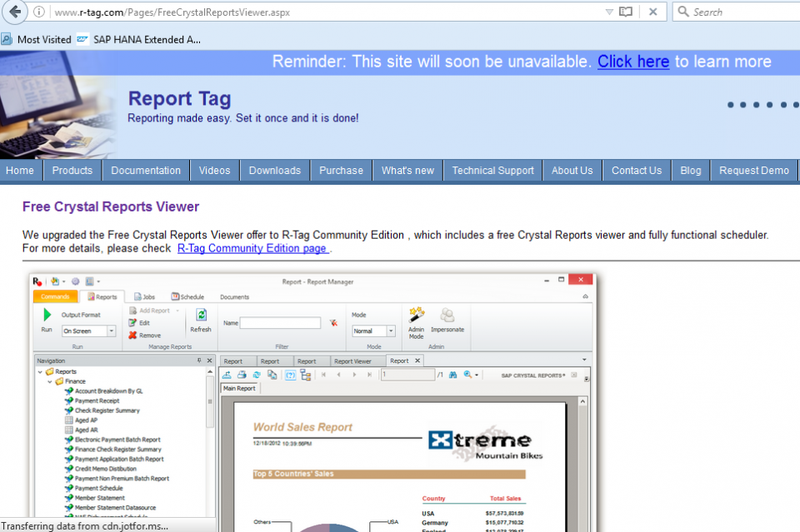Toggle the group tree icon
Viewport: 800px width, 532px height.
306,375
